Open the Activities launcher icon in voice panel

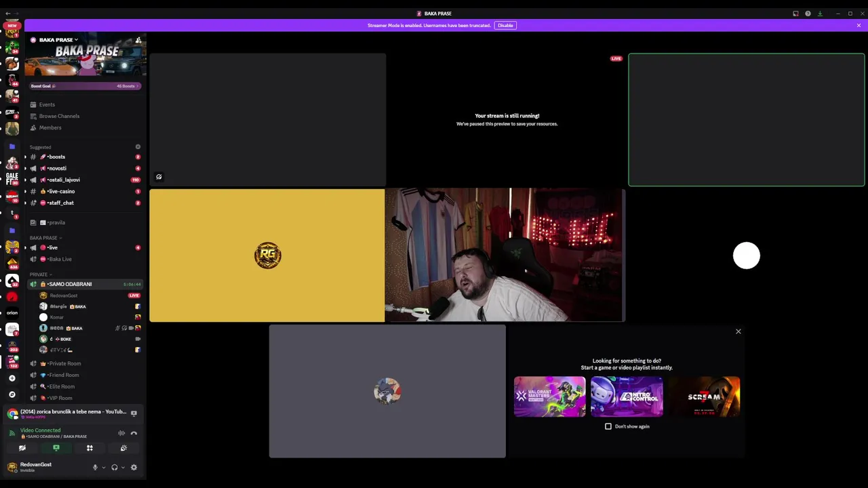point(90,448)
